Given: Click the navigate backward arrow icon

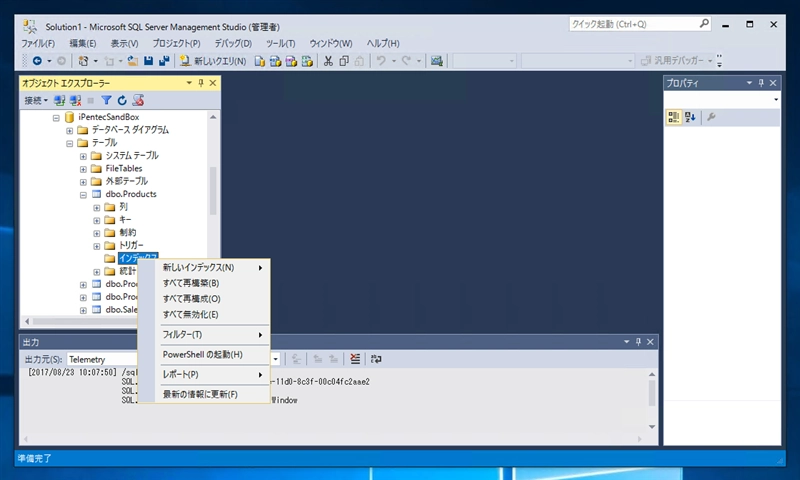Looking at the screenshot, I should click(37, 61).
